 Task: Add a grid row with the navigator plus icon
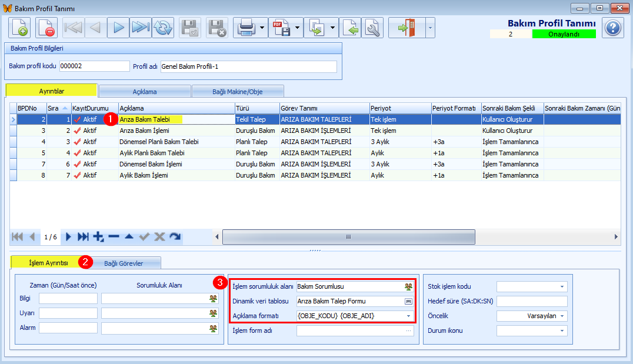point(98,237)
